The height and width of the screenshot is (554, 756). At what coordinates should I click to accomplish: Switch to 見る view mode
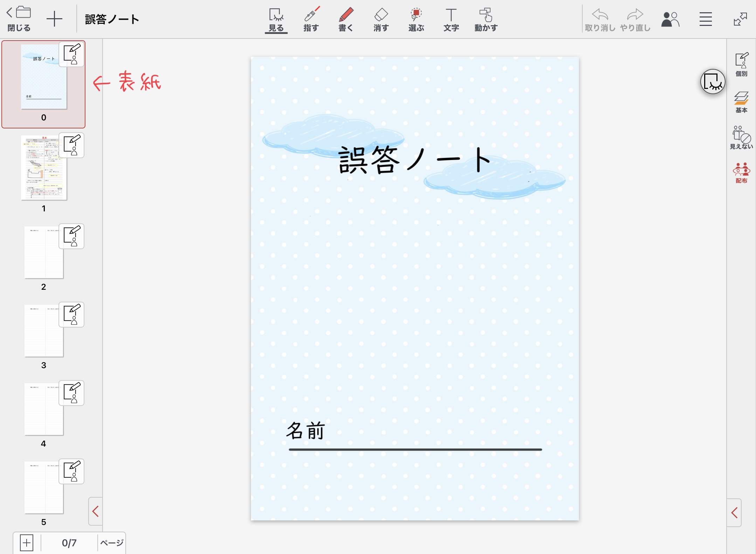[x=276, y=19]
